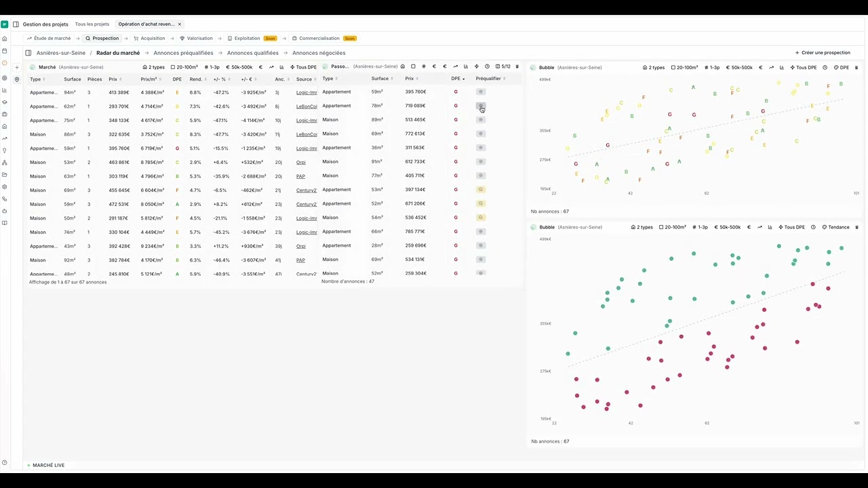Viewport: 868px width, 488px height.
Task: Click bar chart icon in Marché panel header
Action: (x=281, y=67)
